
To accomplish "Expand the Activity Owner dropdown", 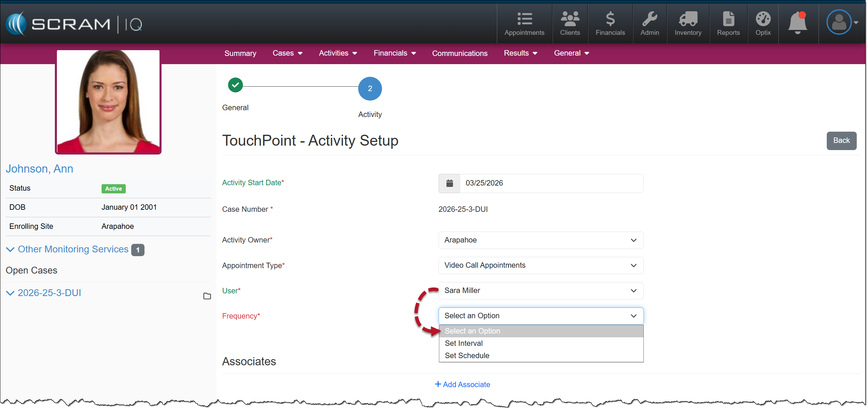I will tap(540, 240).
